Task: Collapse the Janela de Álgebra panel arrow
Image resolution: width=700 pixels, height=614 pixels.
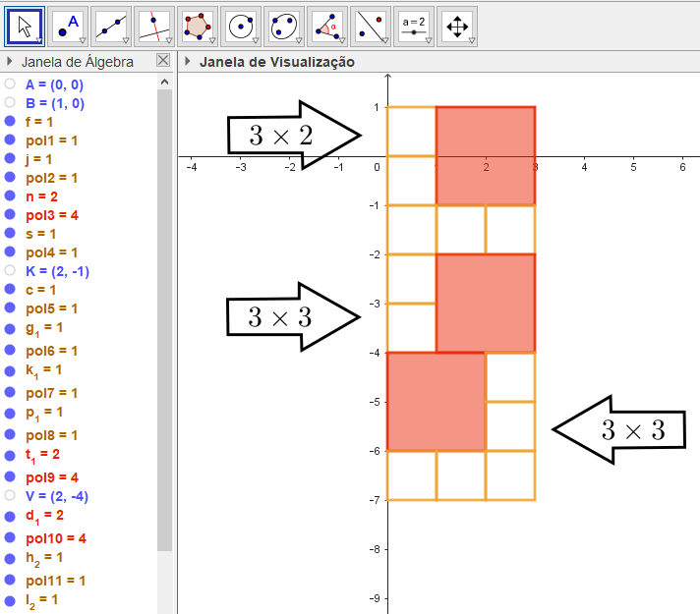Action: point(10,62)
